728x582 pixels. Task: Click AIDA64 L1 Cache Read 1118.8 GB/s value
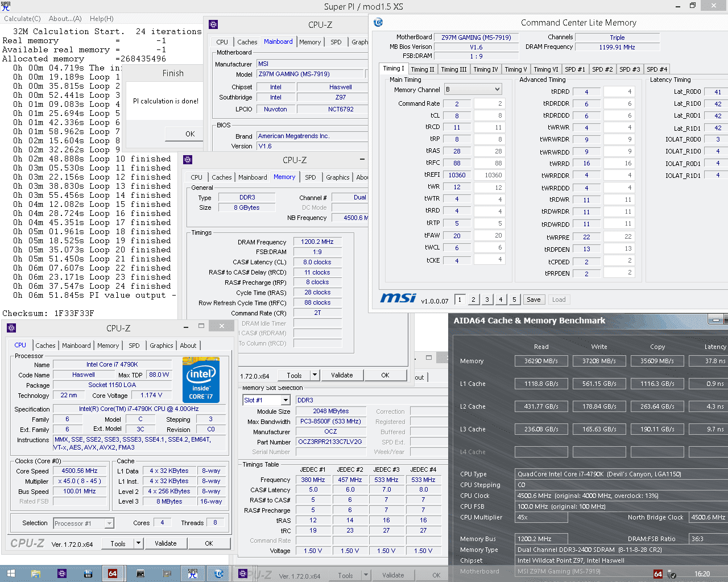[x=541, y=384]
